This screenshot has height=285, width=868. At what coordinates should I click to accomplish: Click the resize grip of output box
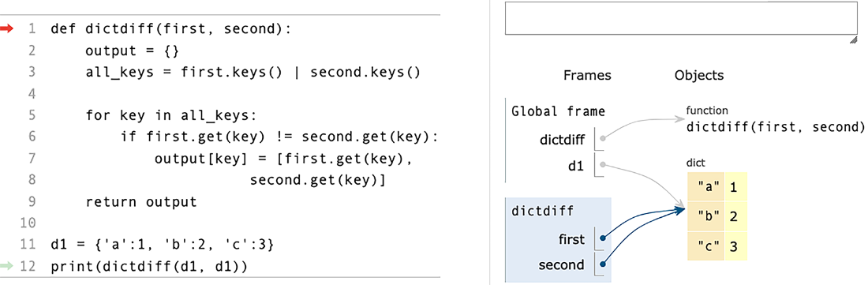tap(853, 40)
